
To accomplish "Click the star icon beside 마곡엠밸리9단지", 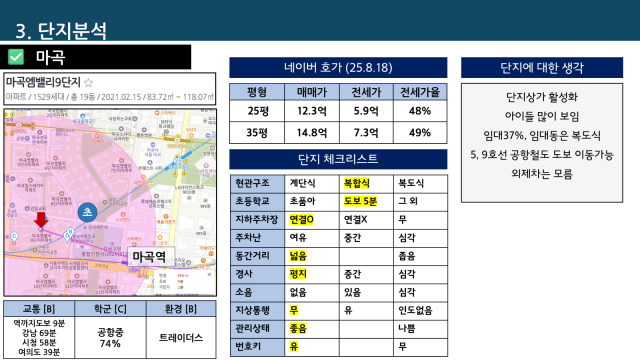I will pyautogui.click(x=88, y=83).
